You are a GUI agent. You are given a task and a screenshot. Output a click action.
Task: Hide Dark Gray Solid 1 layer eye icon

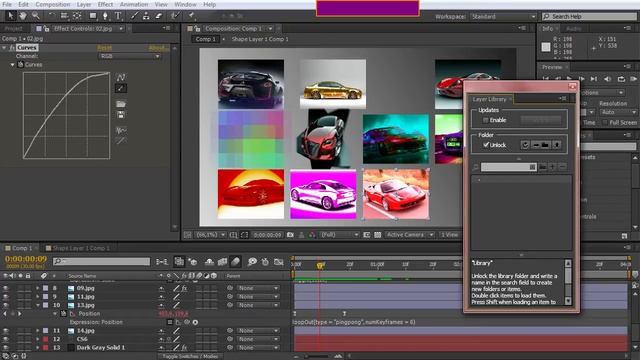(6, 348)
